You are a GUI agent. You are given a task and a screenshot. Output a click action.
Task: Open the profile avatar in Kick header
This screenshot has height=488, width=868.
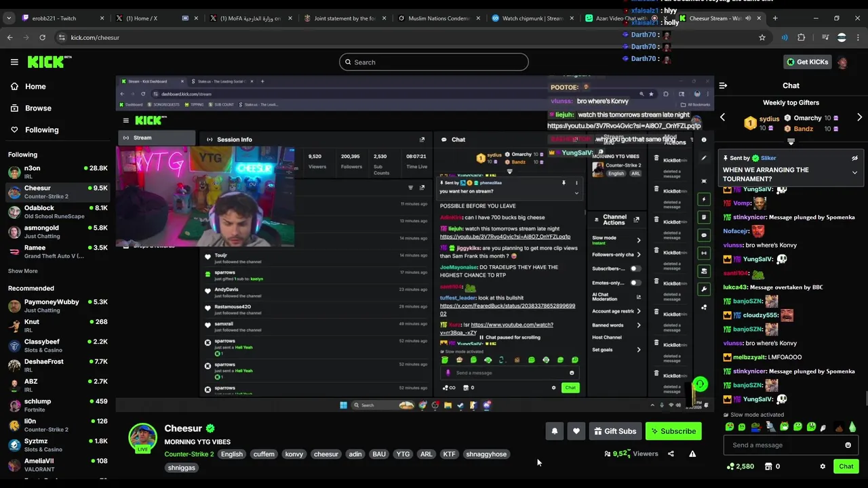coord(842,62)
